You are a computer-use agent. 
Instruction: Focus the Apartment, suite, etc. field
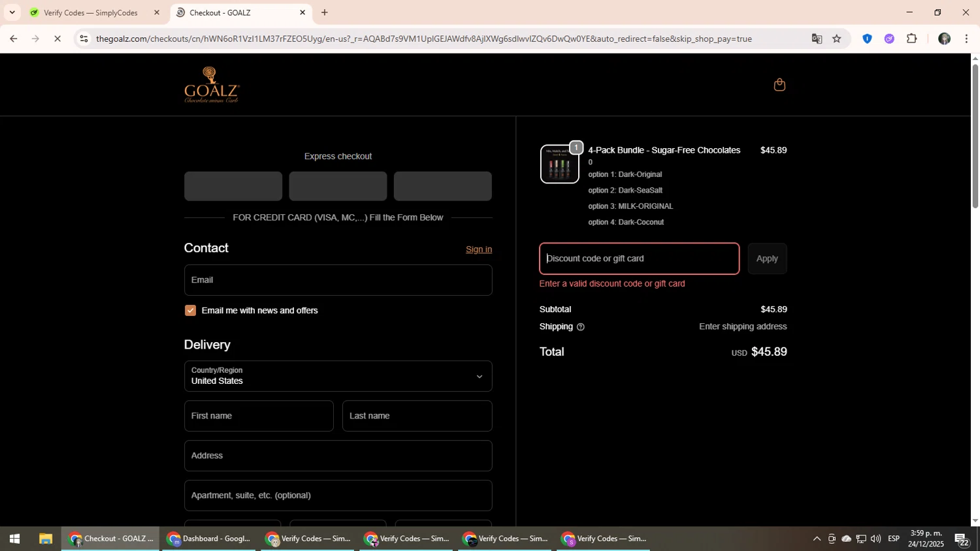point(338,496)
